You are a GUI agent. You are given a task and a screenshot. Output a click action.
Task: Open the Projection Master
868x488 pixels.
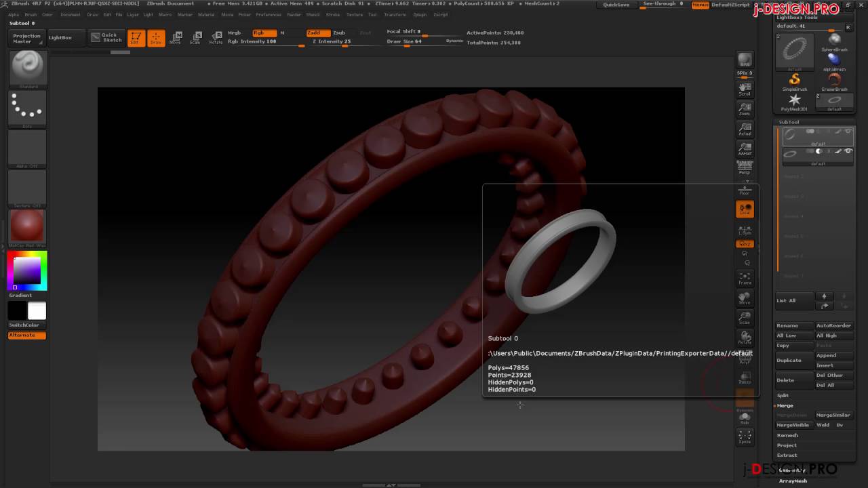point(27,38)
